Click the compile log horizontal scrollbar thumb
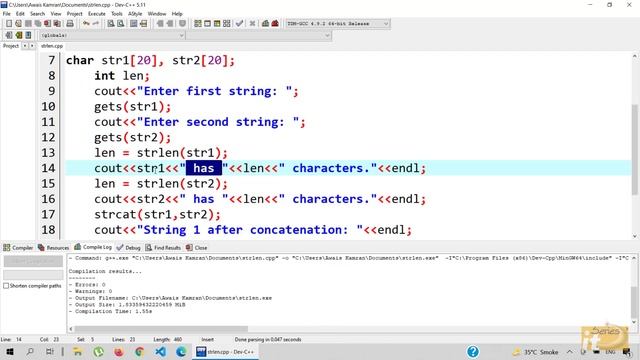The width and height of the screenshot is (640, 360). tap(161, 329)
